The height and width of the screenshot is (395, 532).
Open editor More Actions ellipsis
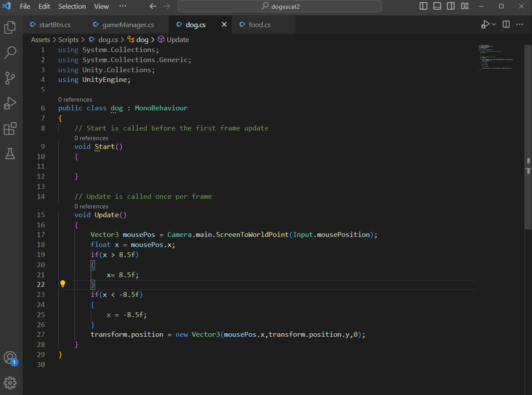click(x=520, y=25)
